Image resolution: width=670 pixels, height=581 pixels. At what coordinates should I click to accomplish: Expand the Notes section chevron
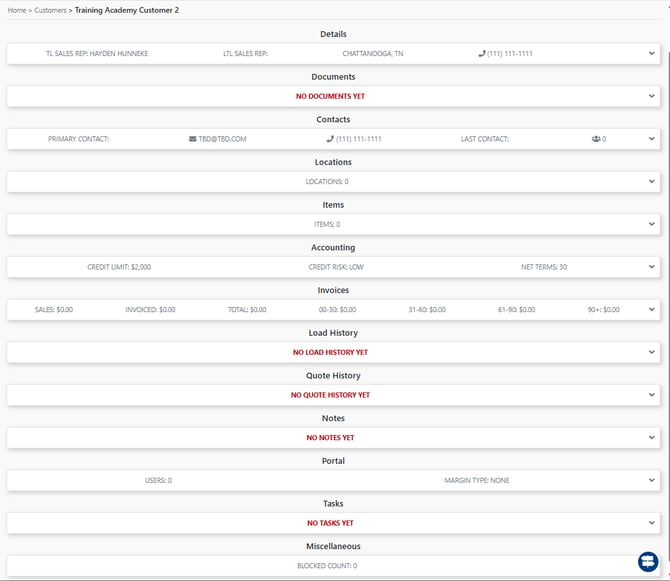(652, 437)
